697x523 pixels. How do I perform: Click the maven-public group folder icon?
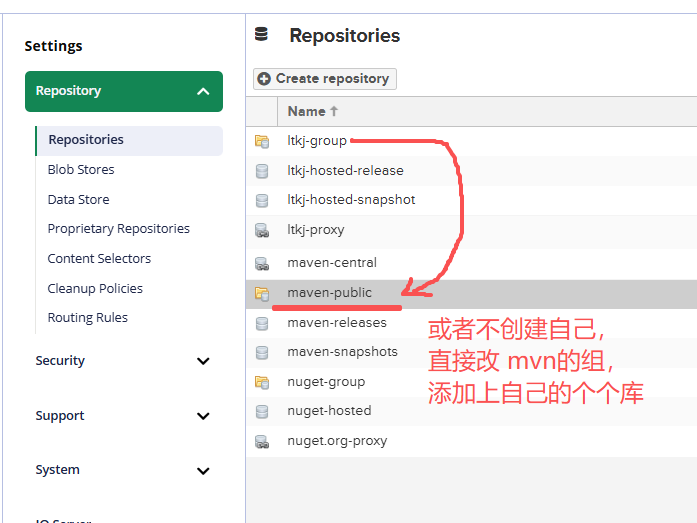point(262,293)
